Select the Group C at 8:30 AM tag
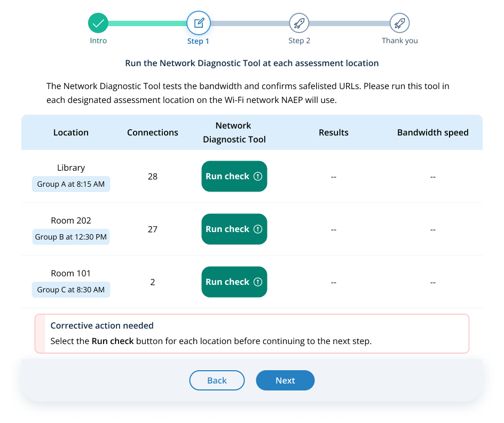Image resolution: width=504 pixels, height=423 pixels. [x=71, y=290]
